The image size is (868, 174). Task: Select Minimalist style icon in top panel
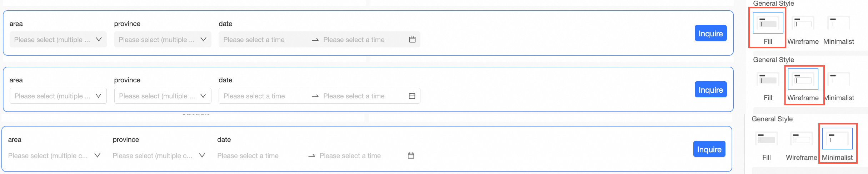838,23
